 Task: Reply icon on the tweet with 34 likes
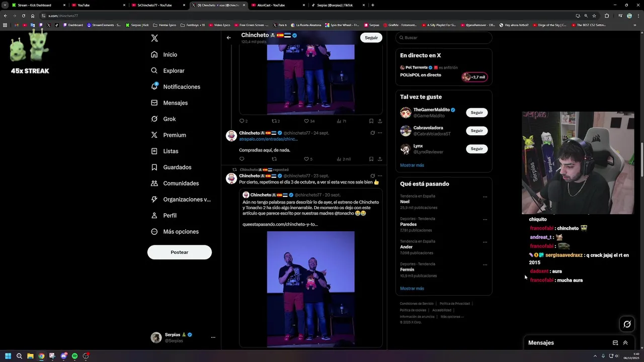tap(242, 121)
